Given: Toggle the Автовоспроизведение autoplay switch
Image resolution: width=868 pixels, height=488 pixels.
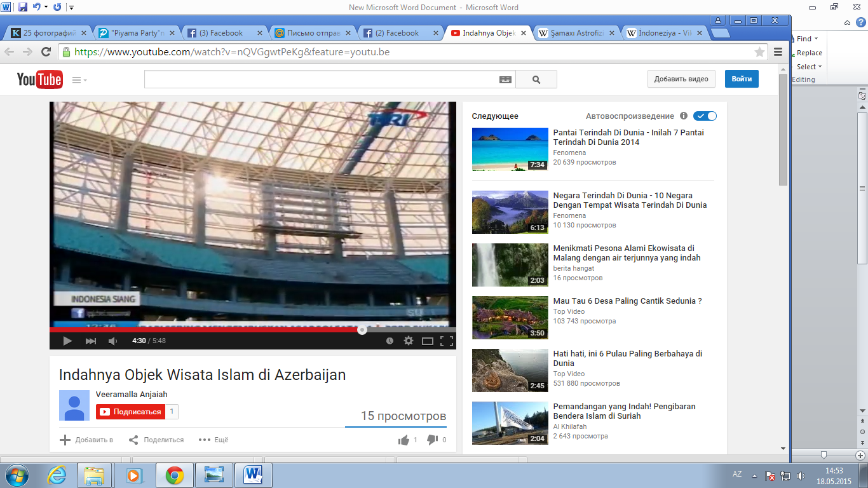Looking at the screenshot, I should pyautogui.click(x=705, y=116).
